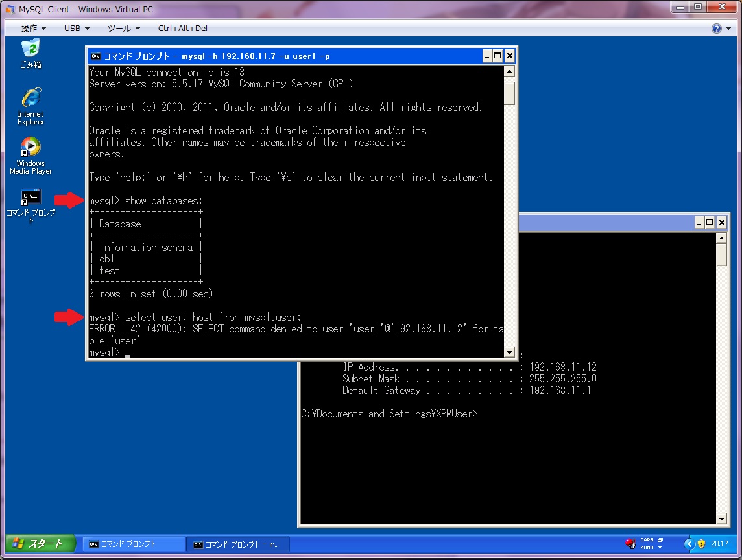
Task: Click the red IME icon in system tray
Action: point(630,543)
